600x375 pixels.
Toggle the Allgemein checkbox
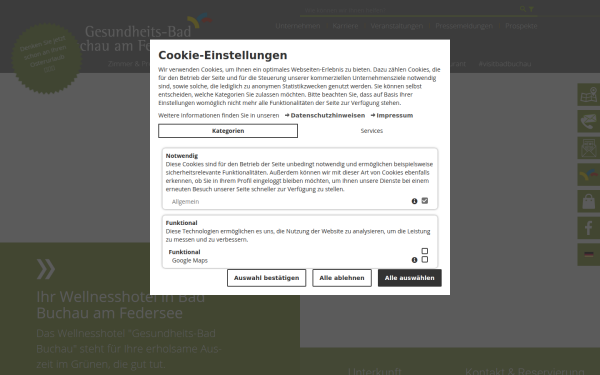coord(425,201)
